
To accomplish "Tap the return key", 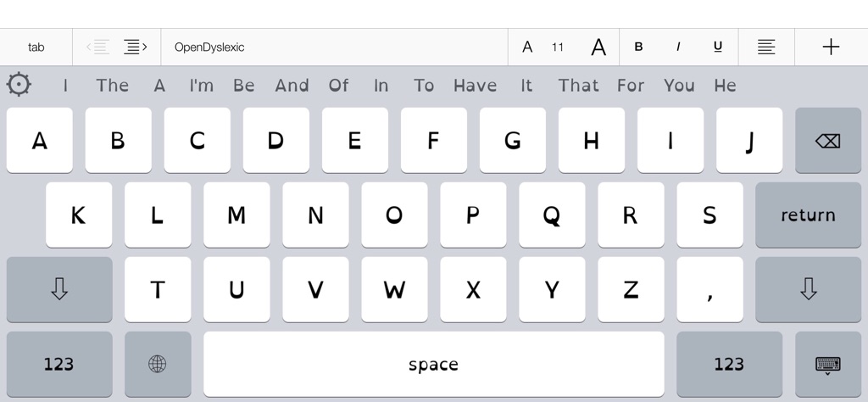I will [808, 215].
